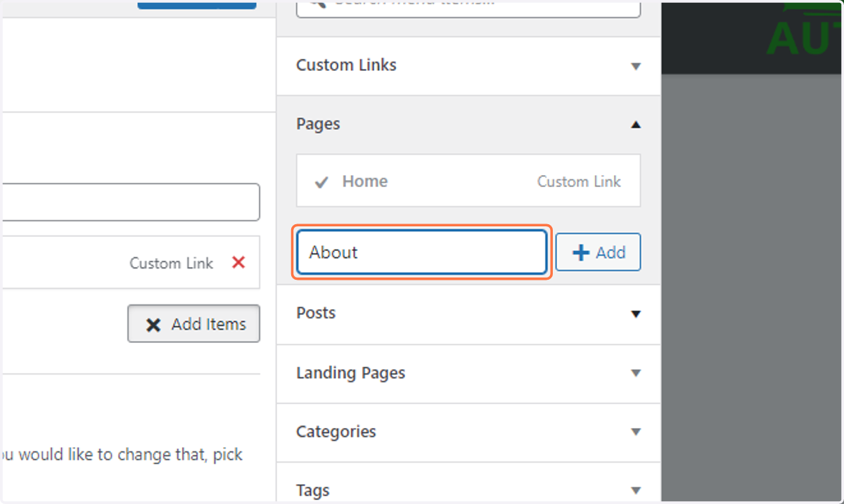The image size is (844, 504).
Task: Click the Add button next to About
Action: point(598,252)
